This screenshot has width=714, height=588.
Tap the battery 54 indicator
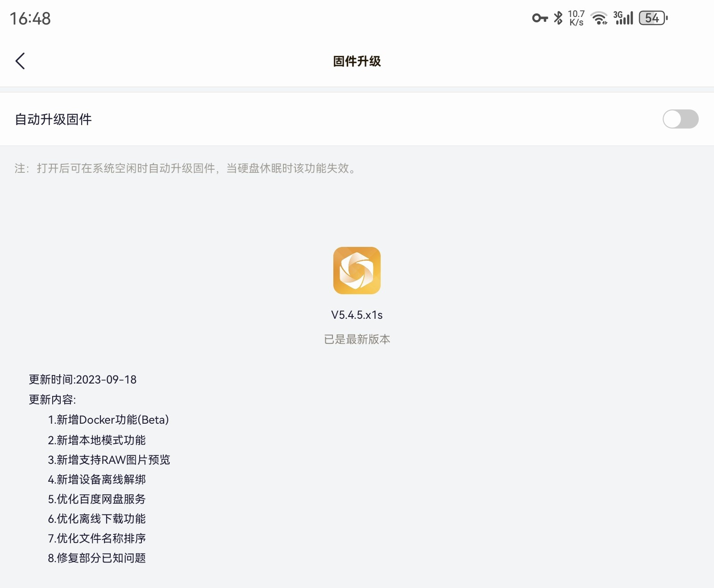(x=653, y=18)
